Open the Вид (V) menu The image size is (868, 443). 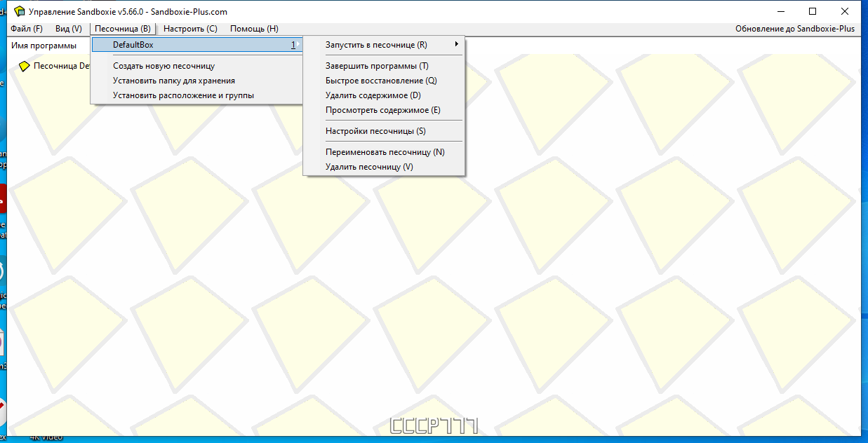[x=69, y=29]
